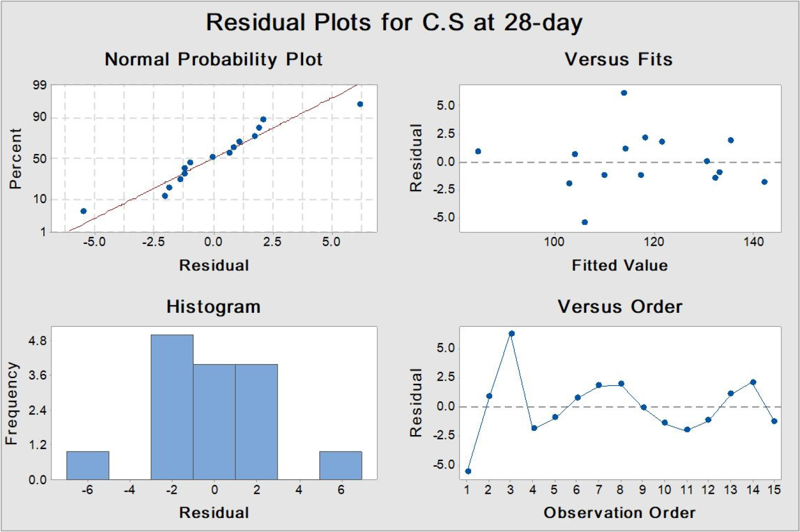Click the peak point at observation 3

[x=511, y=333]
